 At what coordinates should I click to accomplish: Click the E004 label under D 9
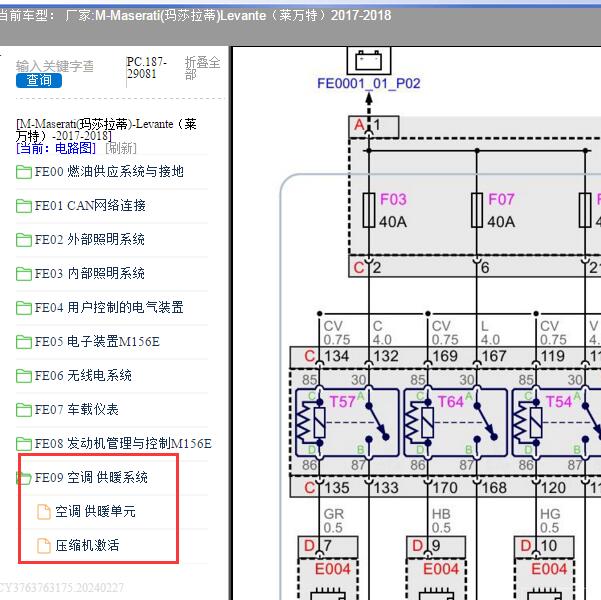(x=441, y=569)
